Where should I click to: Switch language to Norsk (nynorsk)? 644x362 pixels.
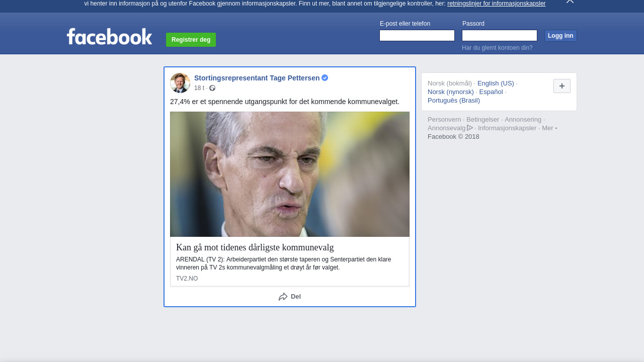click(451, 92)
